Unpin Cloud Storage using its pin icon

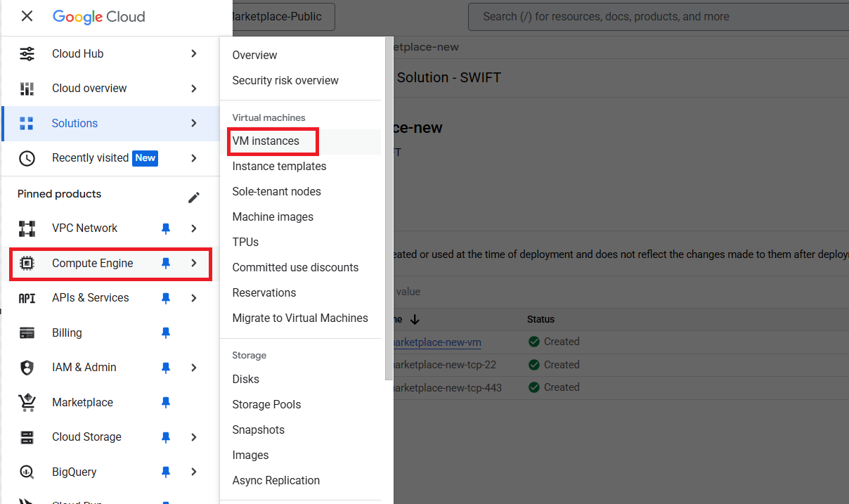166,437
